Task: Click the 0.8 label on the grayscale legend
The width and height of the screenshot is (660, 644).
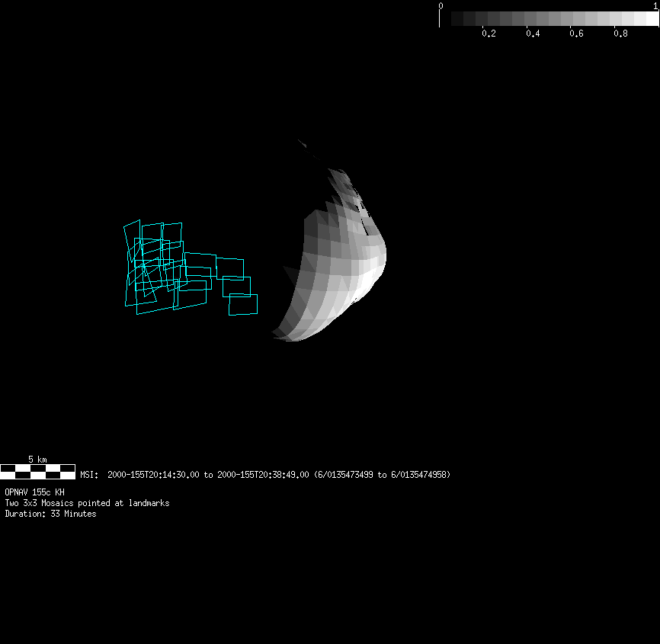Action: coord(621,34)
